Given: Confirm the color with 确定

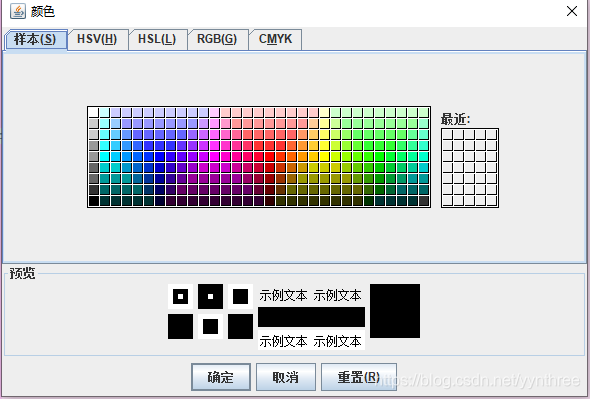Looking at the screenshot, I should [221, 377].
